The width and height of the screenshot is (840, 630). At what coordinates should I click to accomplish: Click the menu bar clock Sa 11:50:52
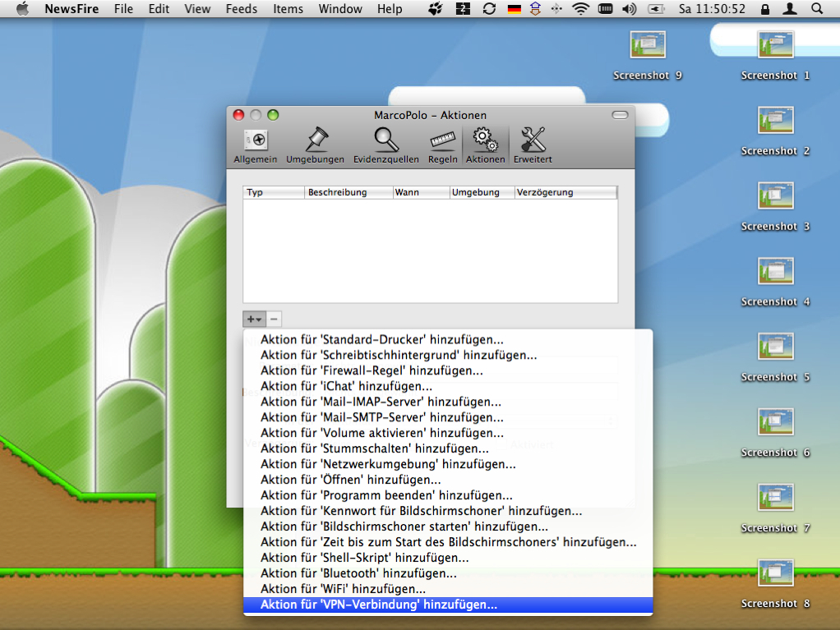[712, 8]
